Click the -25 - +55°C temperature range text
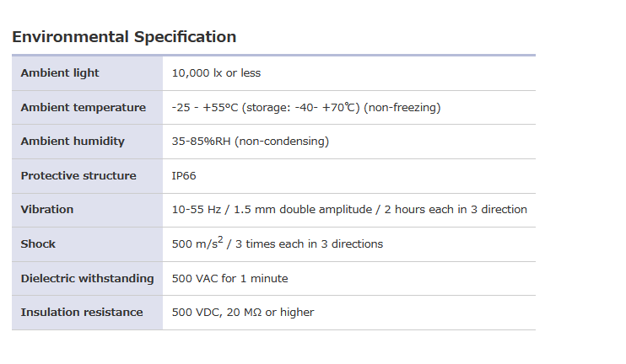This screenshot has height=364, width=626. pyautogui.click(x=206, y=108)
